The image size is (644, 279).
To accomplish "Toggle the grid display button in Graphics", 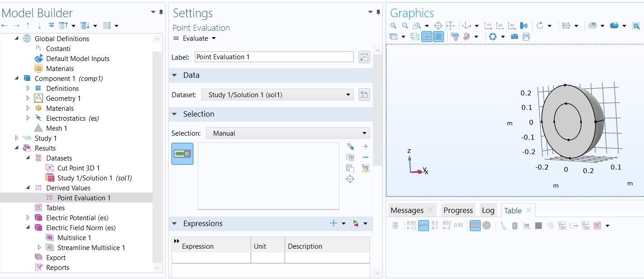I will coord(438,37).
